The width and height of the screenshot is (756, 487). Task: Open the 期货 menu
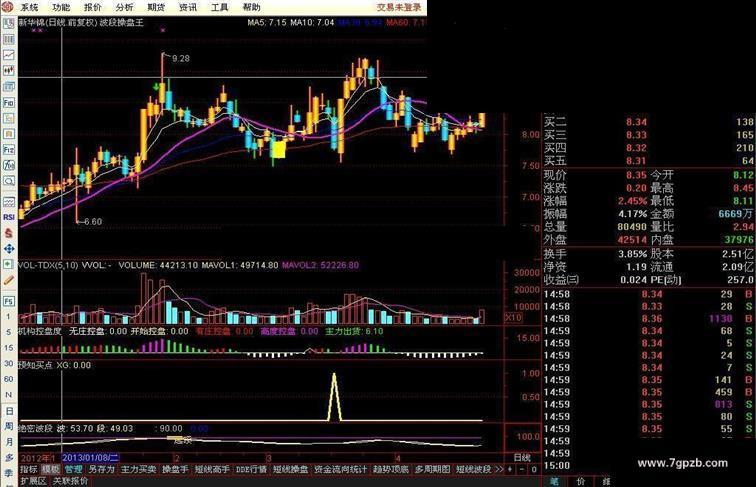[157, 7]
